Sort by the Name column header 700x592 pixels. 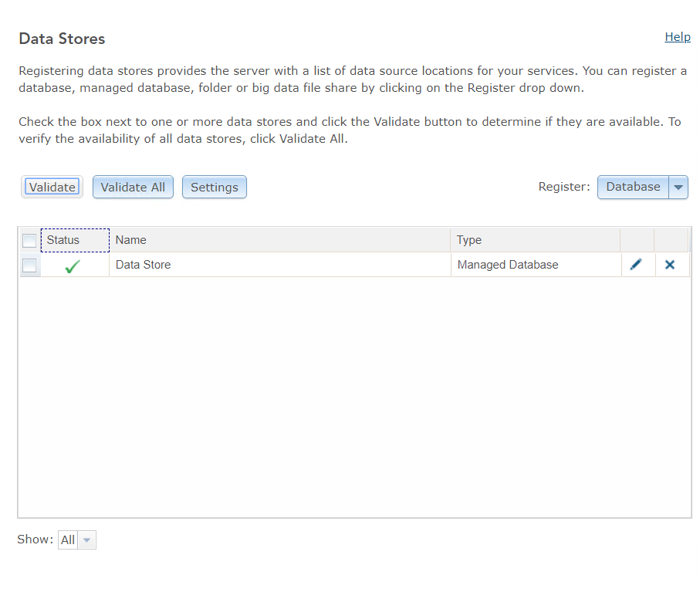pyautogui.click(x=131, y=240)
